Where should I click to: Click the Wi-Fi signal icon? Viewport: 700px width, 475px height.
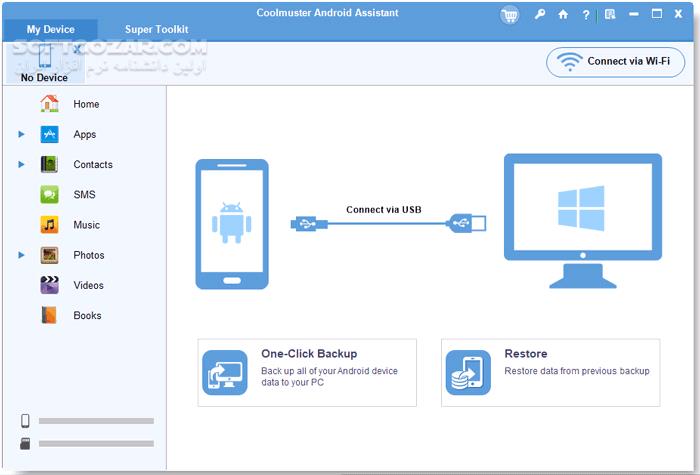pos(570,62)
